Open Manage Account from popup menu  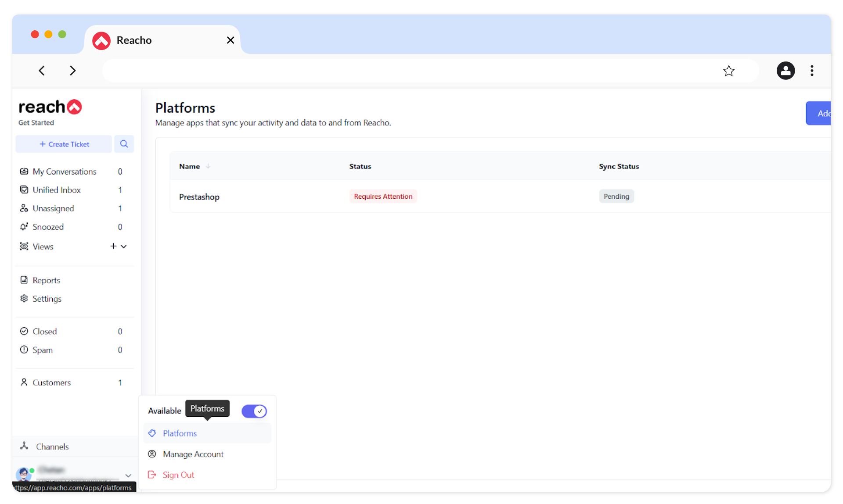point(193,454)
